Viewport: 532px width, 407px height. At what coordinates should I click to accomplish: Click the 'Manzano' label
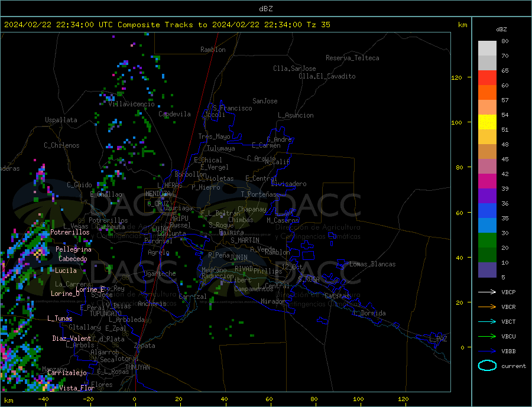(54, 369)
